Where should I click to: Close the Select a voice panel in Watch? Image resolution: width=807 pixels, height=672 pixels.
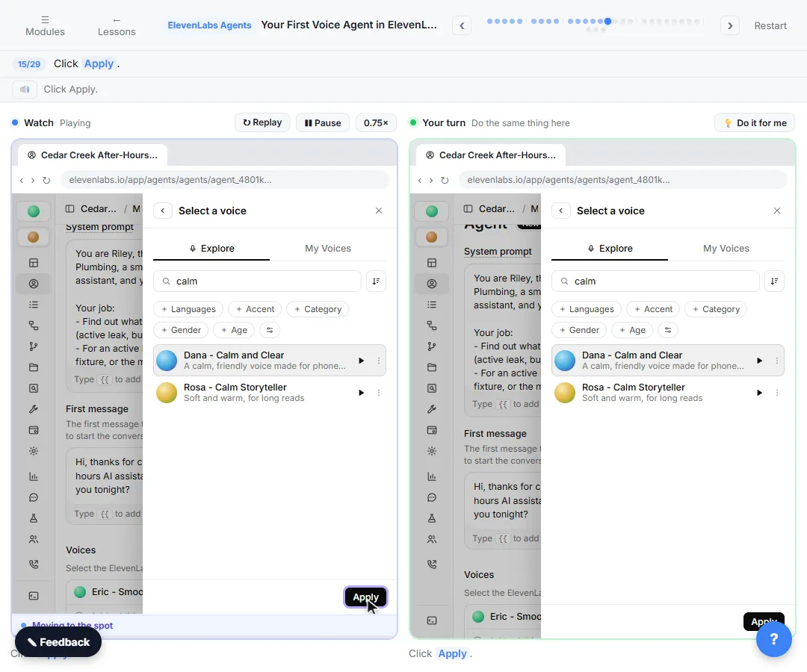coord(379,211)
